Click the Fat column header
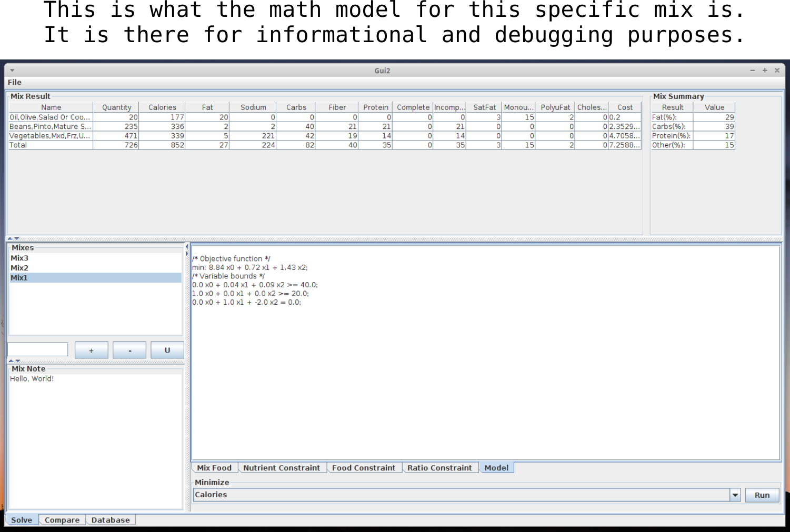 tap(207, 107)
